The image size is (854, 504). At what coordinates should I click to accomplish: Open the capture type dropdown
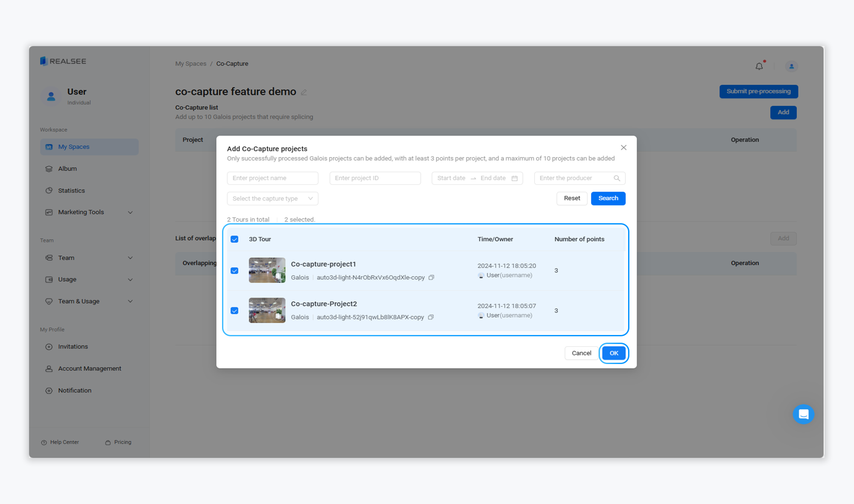click(x=272, y=198)
